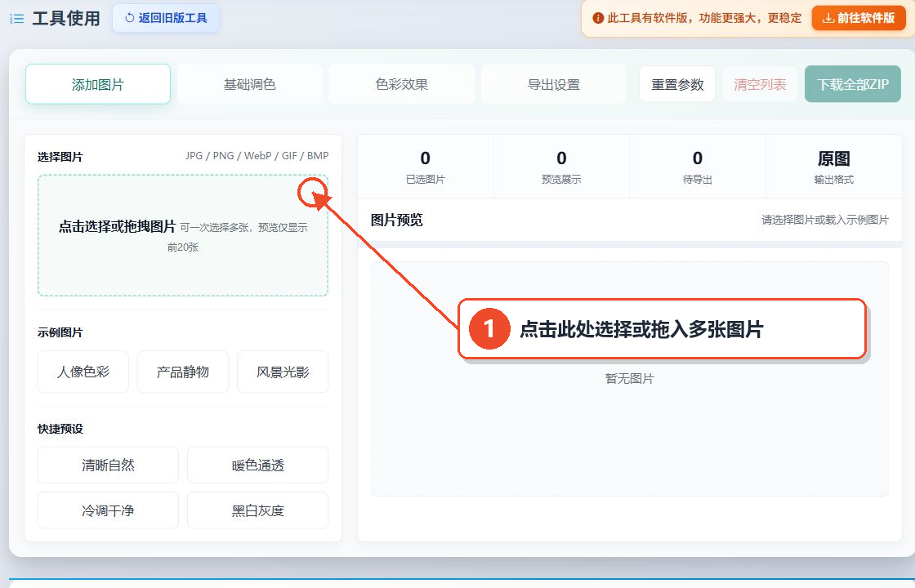Click the 原图 输出格式 stat

[834, 167]
